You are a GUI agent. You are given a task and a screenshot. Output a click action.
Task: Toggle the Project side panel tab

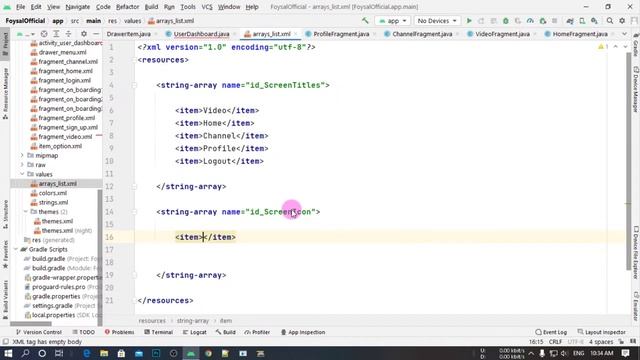click(5, 44)
